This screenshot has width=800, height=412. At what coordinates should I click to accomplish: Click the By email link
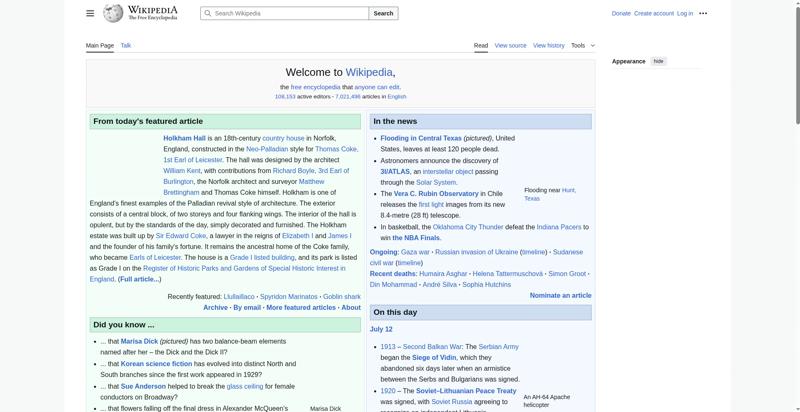[247, 307]
